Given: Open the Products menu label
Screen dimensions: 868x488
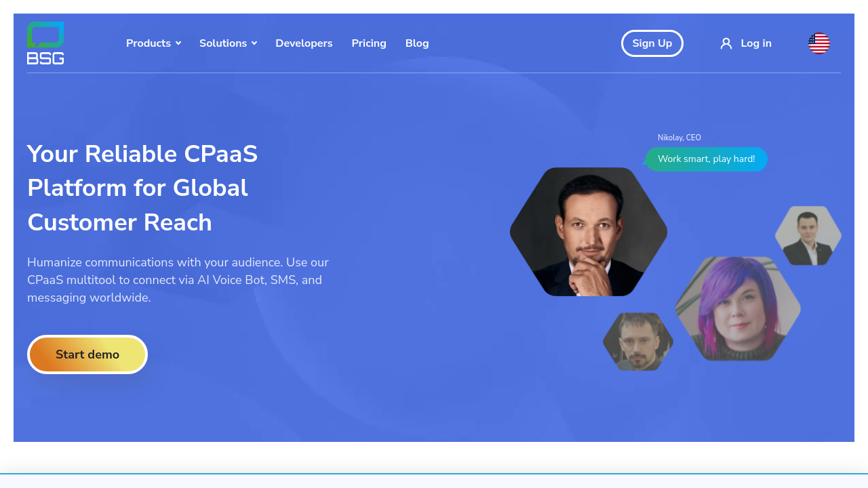Looking at the screenshot, I should coord(149,43).
